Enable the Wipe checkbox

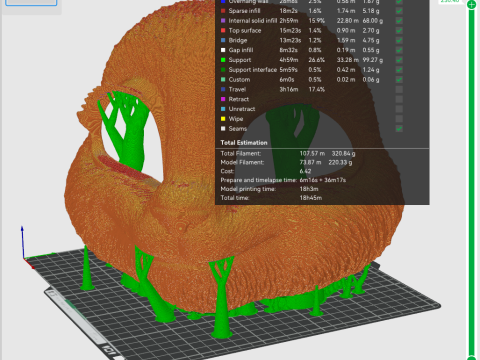point(399,119)
